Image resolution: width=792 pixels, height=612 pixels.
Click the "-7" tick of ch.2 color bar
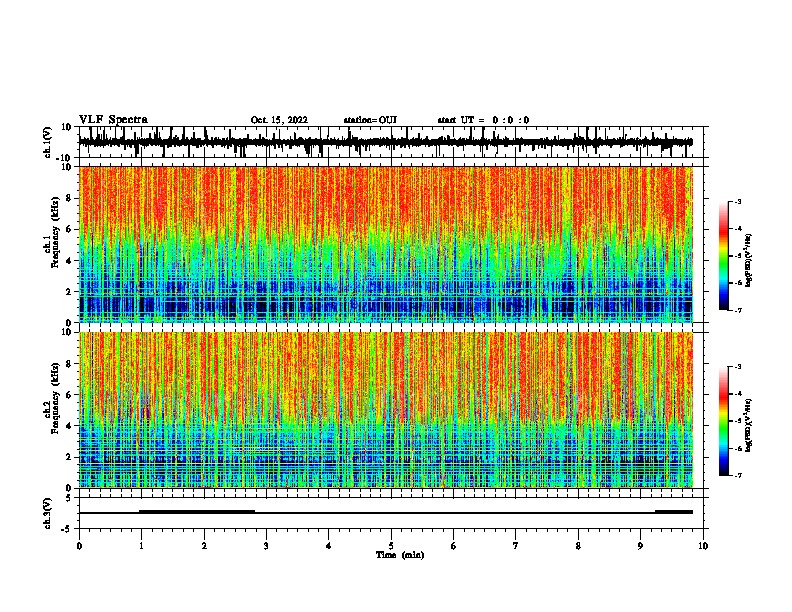click(738, 475)
